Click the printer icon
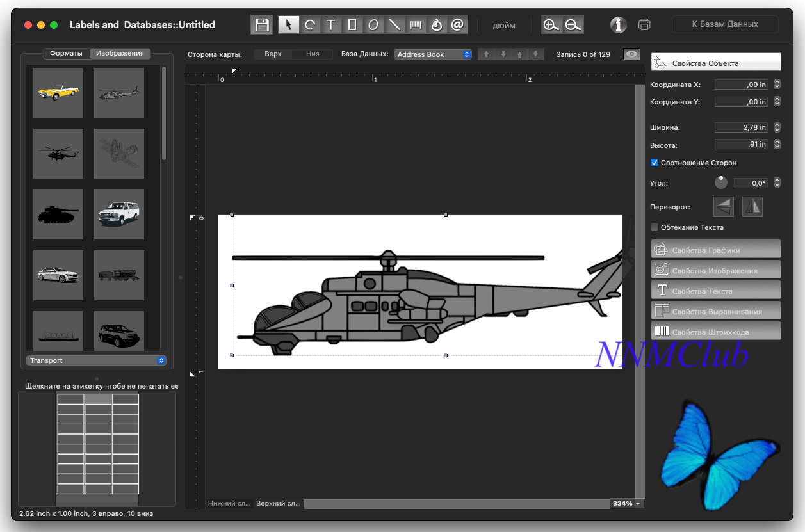The width and height of the screenshot is (805, 532). click(644, 25)
